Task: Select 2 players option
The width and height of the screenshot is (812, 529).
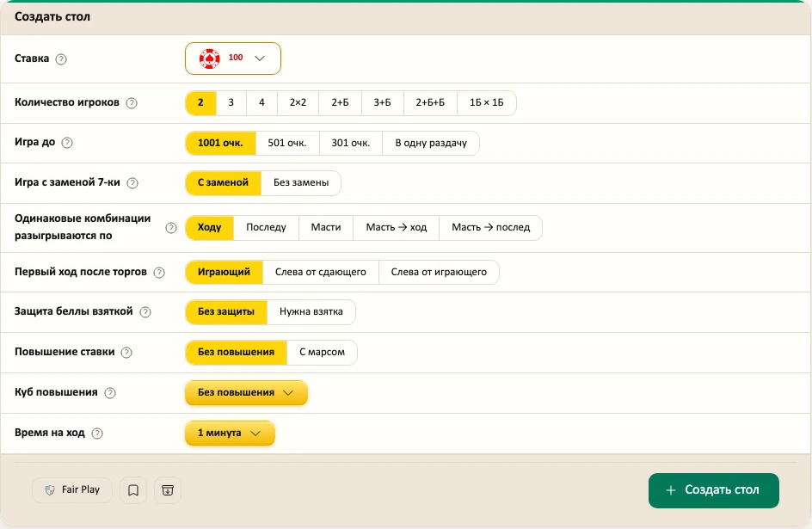Action: (x=200, y=102)
